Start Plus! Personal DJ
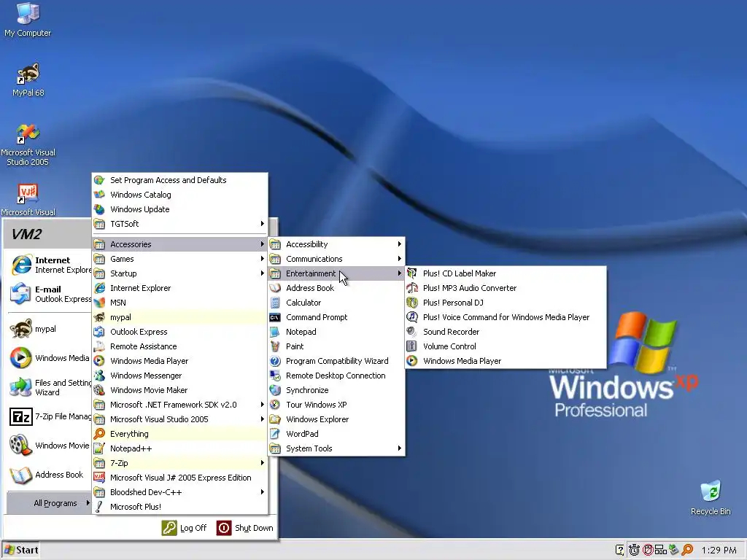 506,303
